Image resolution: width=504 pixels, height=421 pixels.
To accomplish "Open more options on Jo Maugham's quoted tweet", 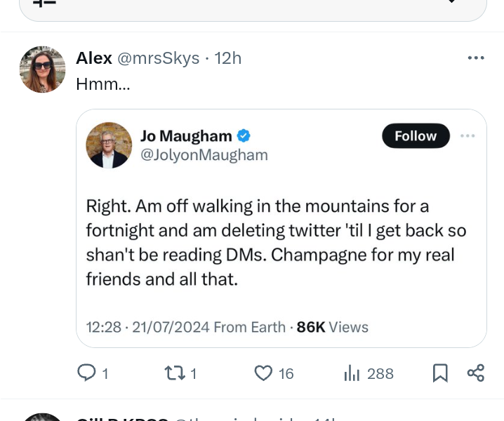I will click(467, 136).
